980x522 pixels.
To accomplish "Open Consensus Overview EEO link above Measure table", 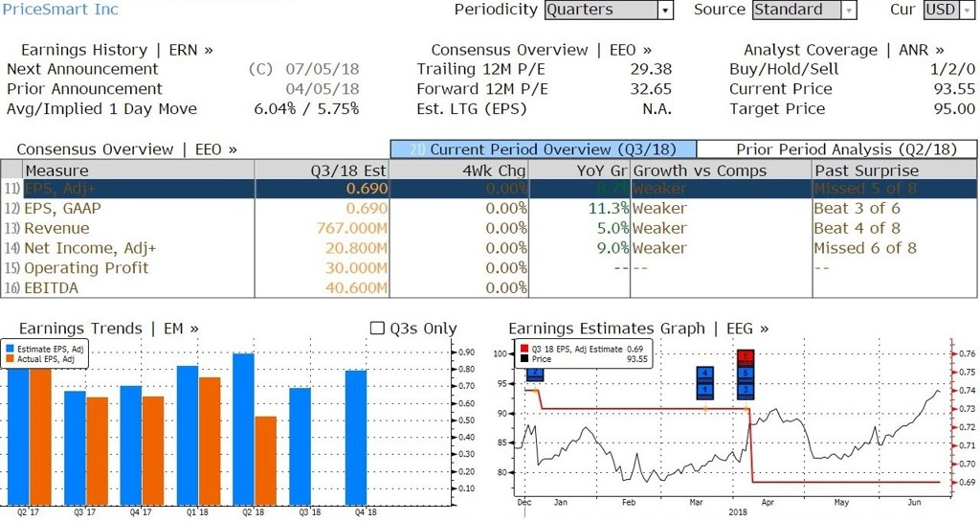I will click(x=127, y=149).
